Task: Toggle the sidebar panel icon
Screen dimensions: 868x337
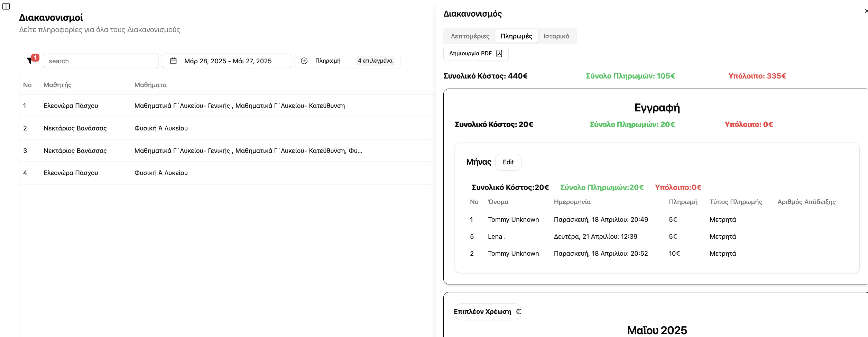Action: point(6,7)
